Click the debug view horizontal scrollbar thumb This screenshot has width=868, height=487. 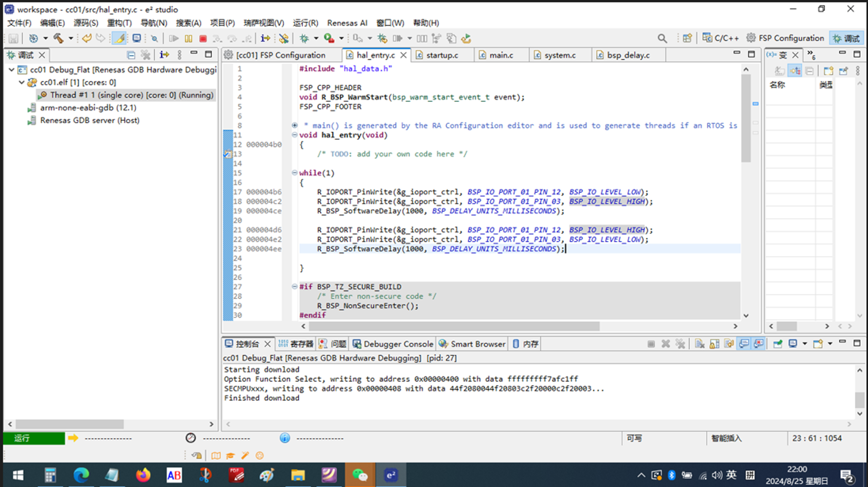[69, 424]
